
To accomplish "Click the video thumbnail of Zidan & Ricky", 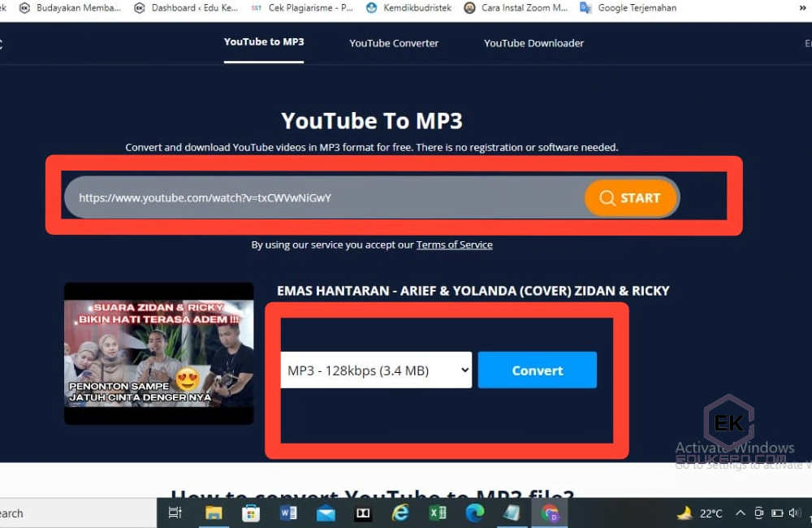I will pos(158,353).
